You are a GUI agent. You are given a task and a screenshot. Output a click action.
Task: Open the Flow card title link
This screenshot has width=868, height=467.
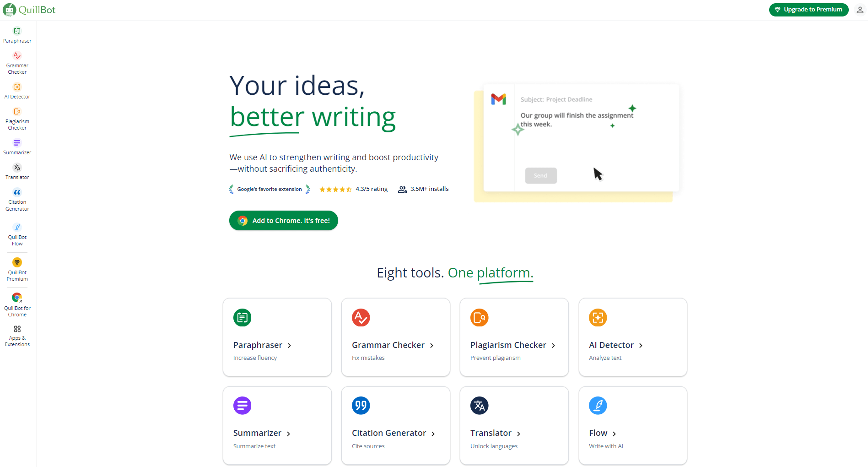pos(598,433)
